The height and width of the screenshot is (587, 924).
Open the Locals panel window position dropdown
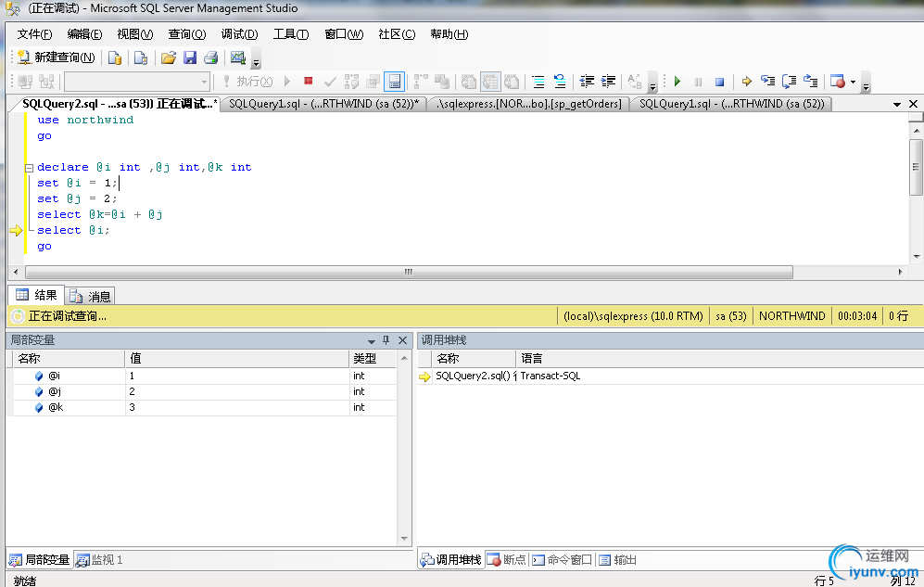click(x=372, y=340)
